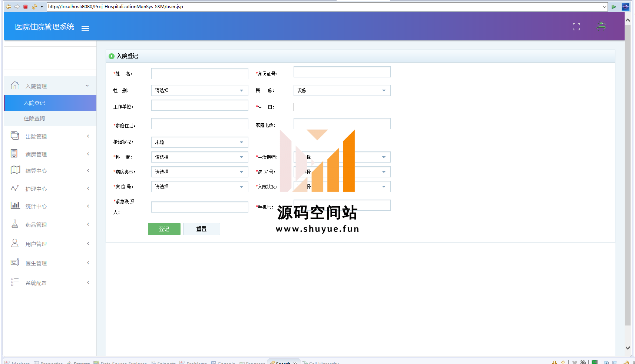The width and height of the screenshot is (635, 364).
Task: Click the 身份证号 input field
Action: 342,72
